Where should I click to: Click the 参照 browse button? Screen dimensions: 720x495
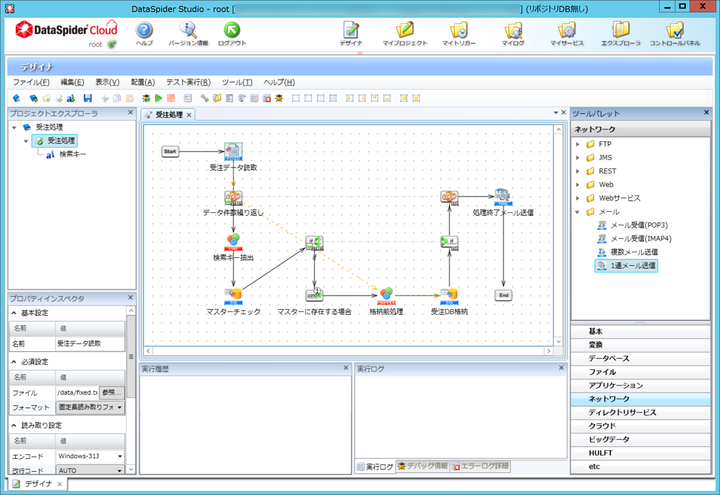point(112,392)
